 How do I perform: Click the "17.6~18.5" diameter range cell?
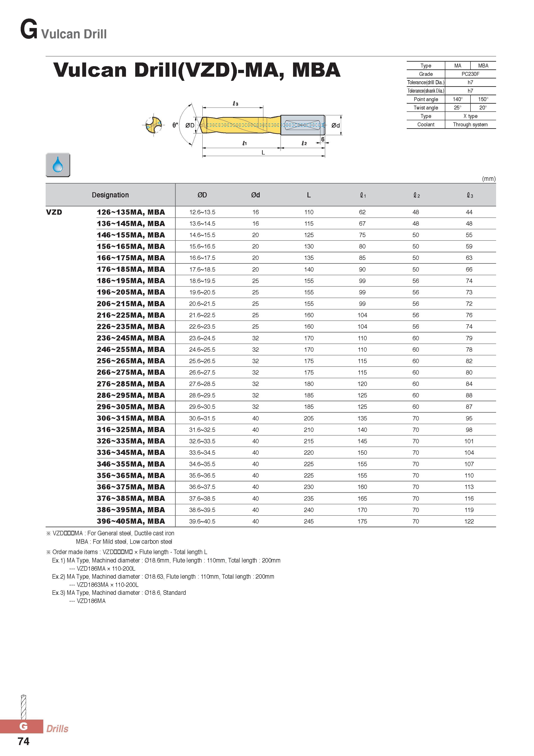[x=202, y=269]
